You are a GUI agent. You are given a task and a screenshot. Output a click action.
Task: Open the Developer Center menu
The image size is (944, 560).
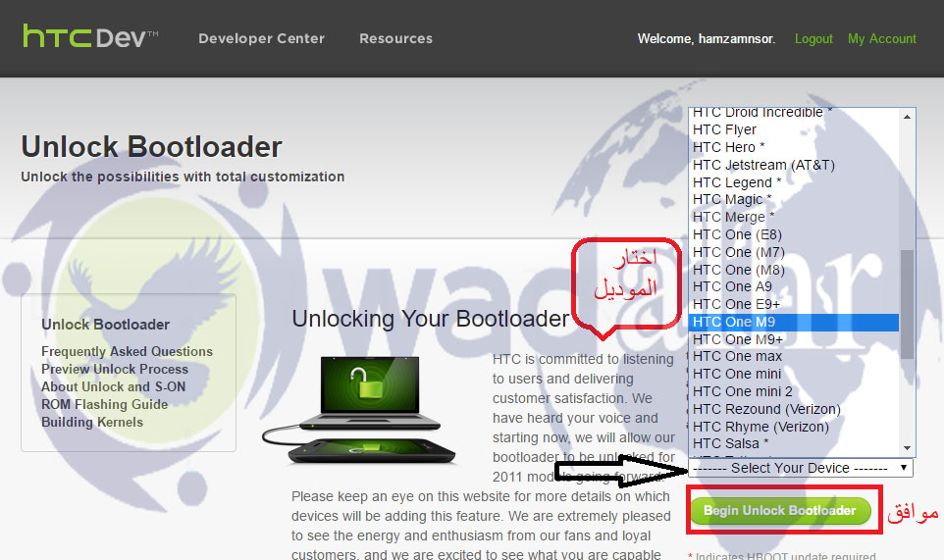point(261,38)
